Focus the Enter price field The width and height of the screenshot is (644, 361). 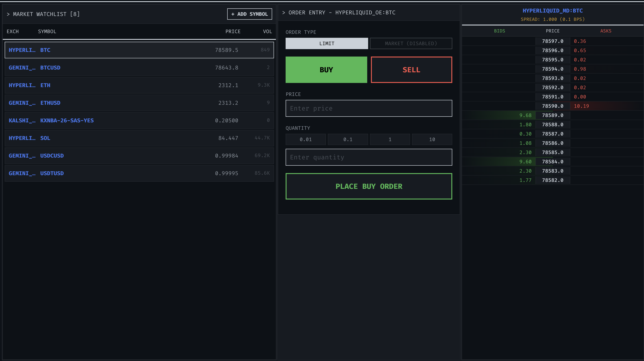(x=369, y=108)
